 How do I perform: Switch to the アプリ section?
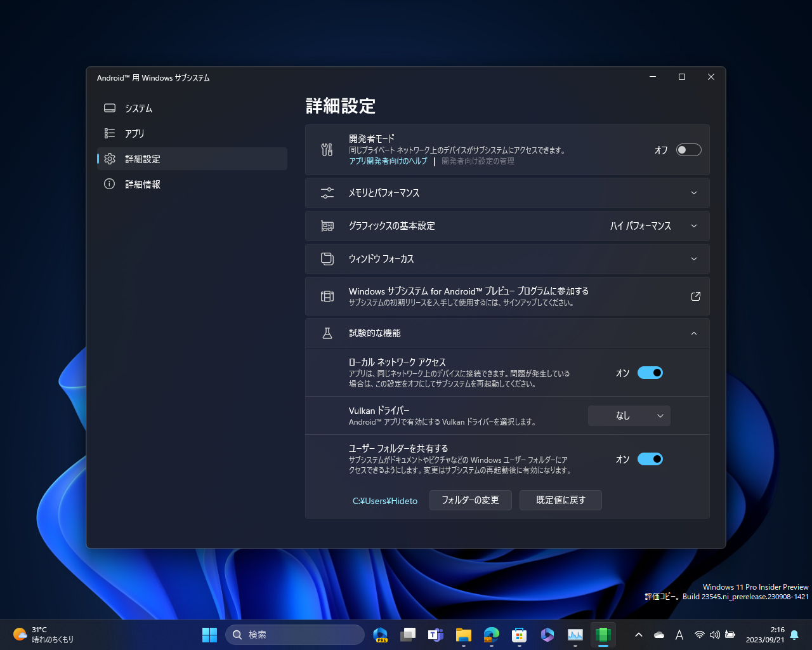(x=133, y=133)
